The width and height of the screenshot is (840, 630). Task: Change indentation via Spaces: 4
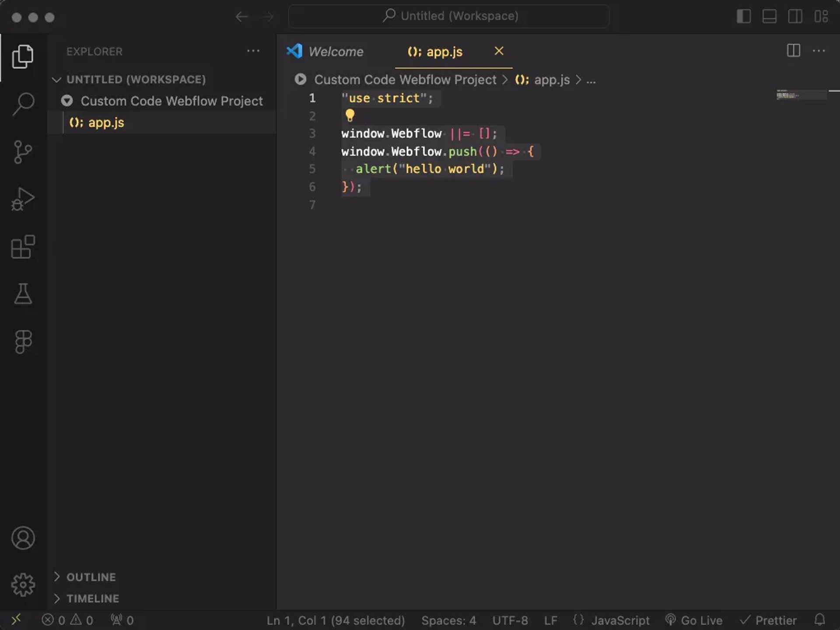(448, 620)
